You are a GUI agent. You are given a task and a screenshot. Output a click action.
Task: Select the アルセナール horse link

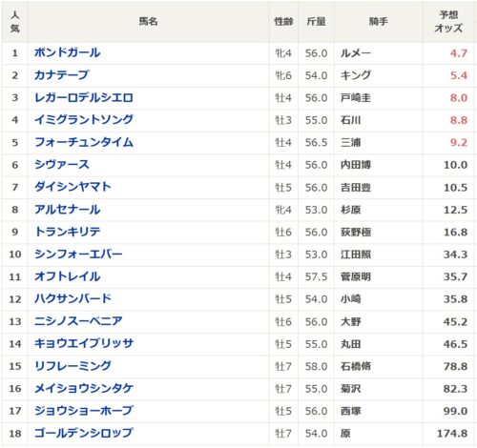(68, 210)
